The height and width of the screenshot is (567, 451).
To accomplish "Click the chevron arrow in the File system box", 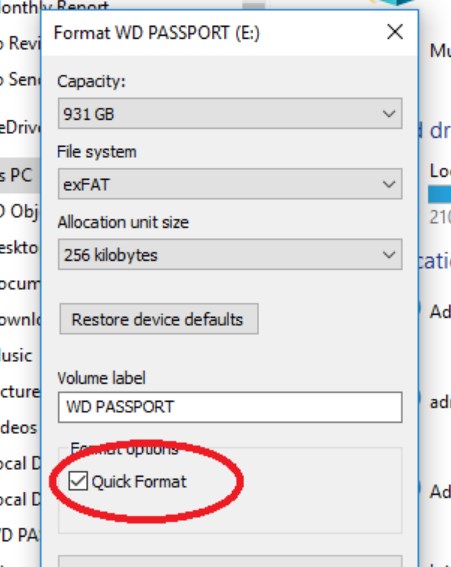I will point(389,184).
